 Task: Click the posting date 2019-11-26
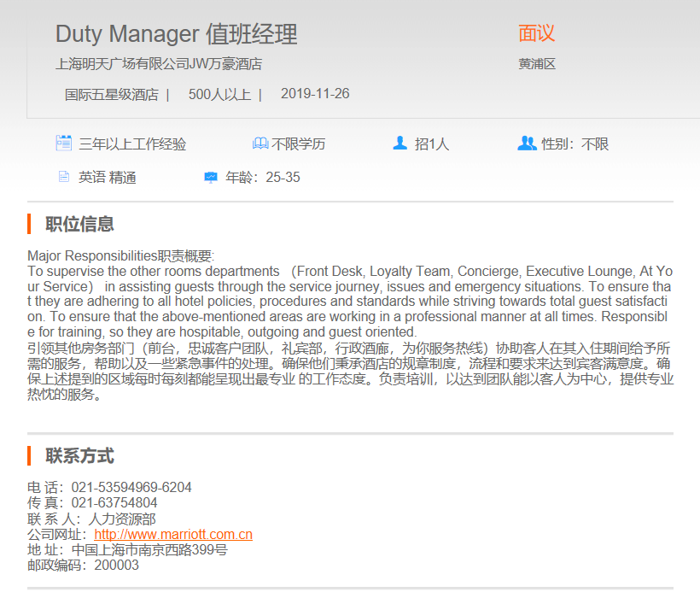(x=314, y=94)
